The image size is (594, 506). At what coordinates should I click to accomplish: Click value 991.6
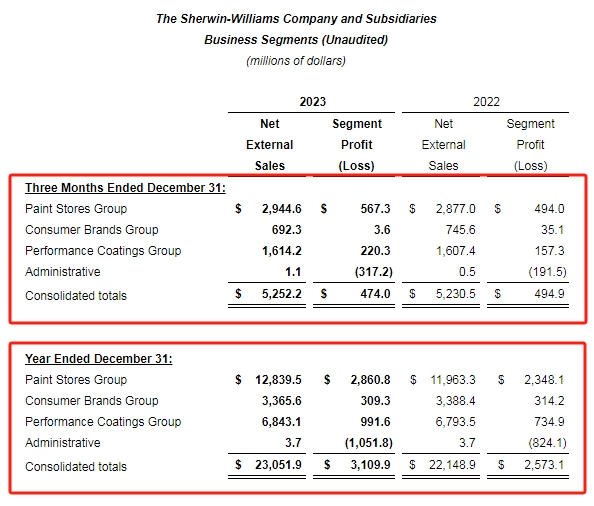[x=375, y=422]
